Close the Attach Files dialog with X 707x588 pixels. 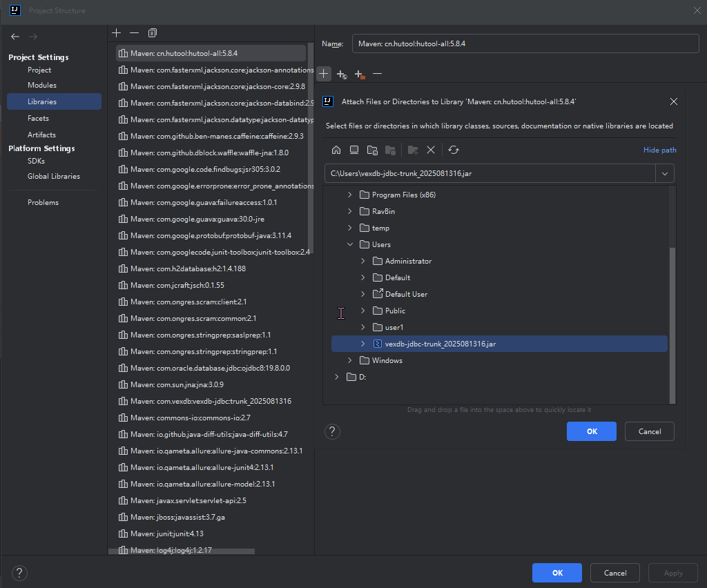click(x=674, y=102)
